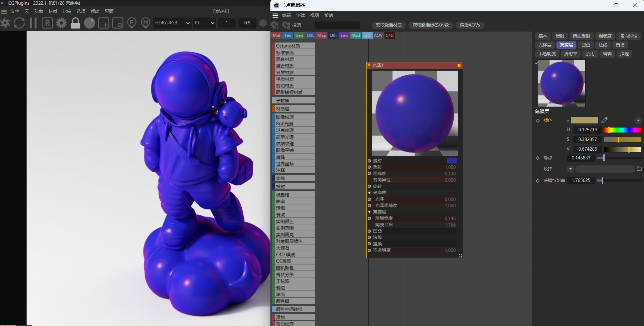This screenshot has width=644, height=326.
Task: Open hamburger menu in Live Viewer
Action: (4, 12)
